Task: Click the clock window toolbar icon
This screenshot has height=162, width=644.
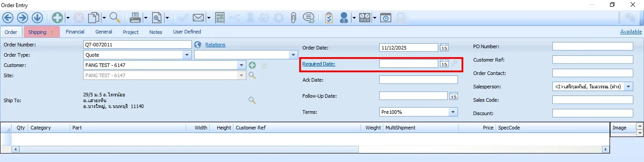Action: [386, 18]
